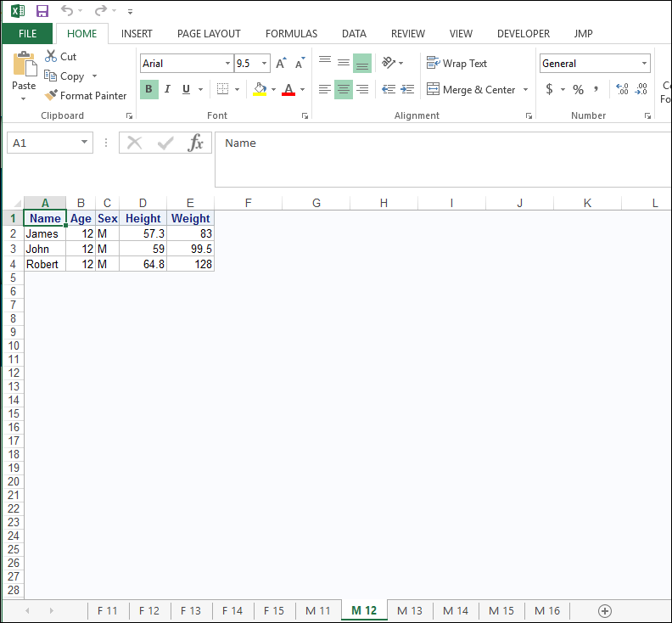Increase font size with the larger A

click(x=281, y=64)
